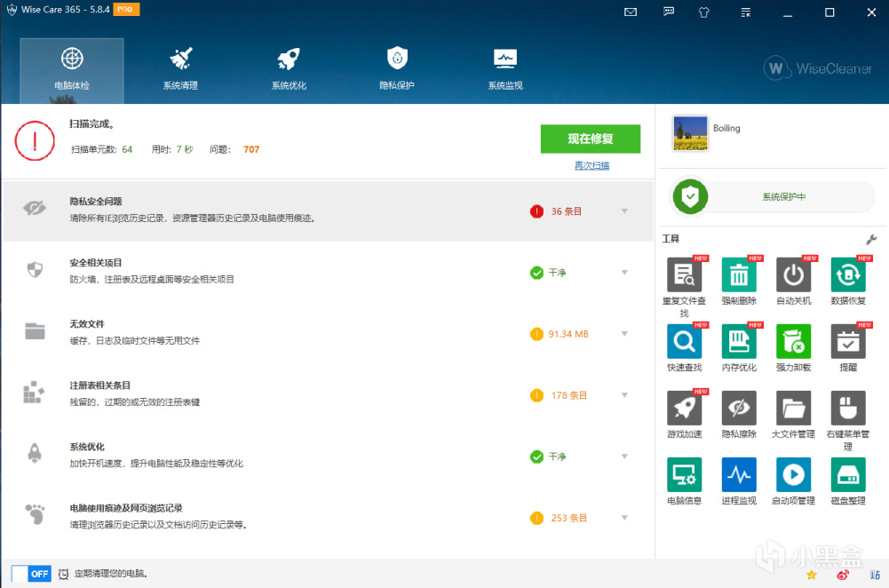Switch to the 电脑体检 tab
Screen dimensions: 889x588
tap(72, 70)
